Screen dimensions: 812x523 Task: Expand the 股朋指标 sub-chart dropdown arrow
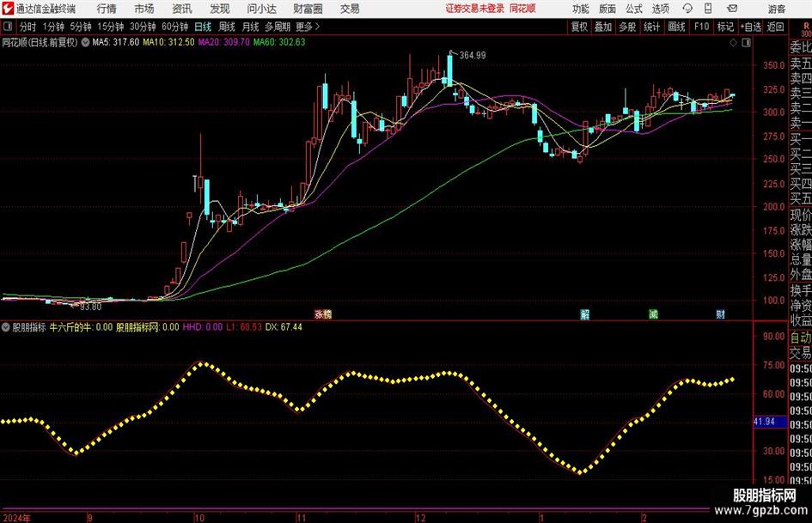tap(6, 327)
